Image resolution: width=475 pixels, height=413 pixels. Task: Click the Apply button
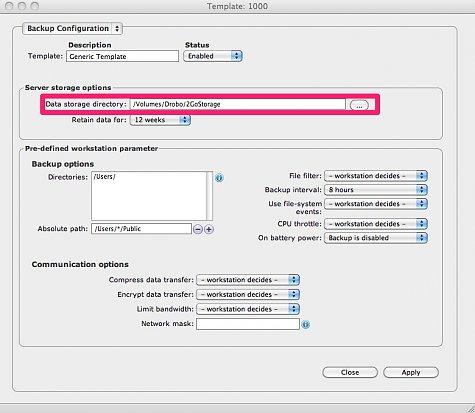point(411,373)
